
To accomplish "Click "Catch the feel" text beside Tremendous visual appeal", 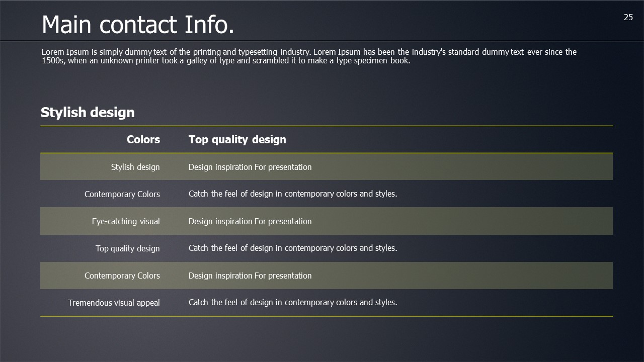I will (x=293, y=302).
